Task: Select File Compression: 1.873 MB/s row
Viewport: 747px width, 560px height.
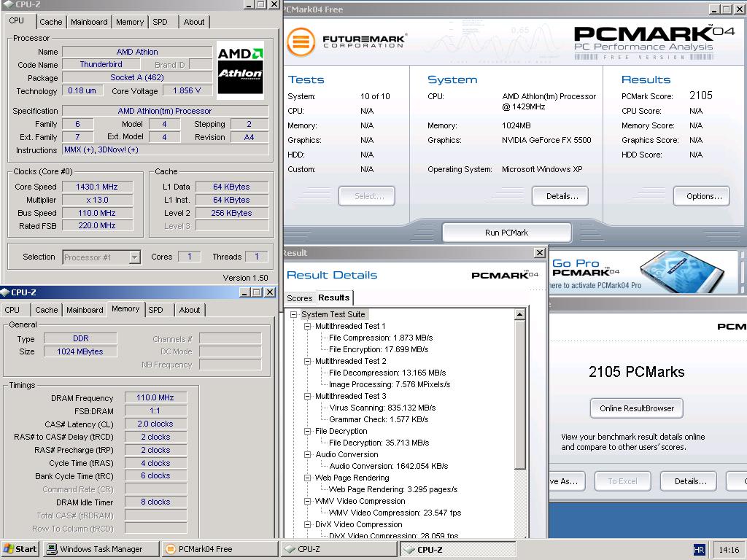Action: (x=381, y=338)
